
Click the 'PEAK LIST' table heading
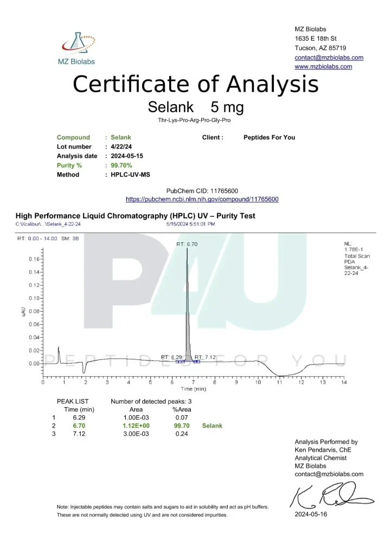tap(73, 402)
